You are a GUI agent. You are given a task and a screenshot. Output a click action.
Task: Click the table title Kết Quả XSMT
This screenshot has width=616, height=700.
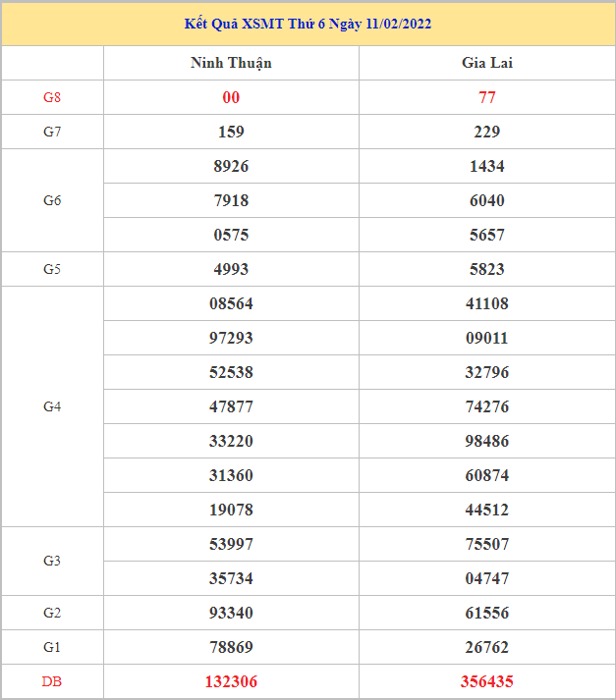click(308, 24)
